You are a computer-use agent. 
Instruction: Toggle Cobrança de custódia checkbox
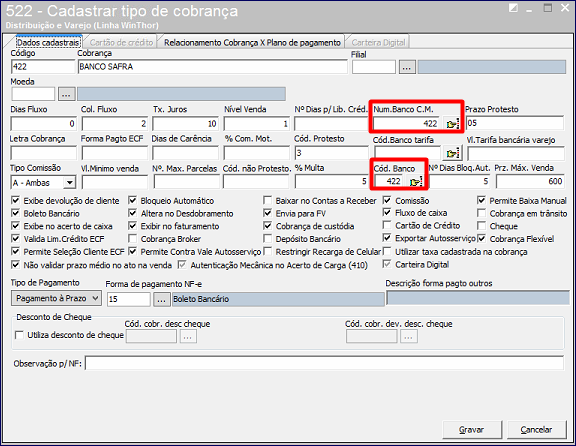pos(268,226)
